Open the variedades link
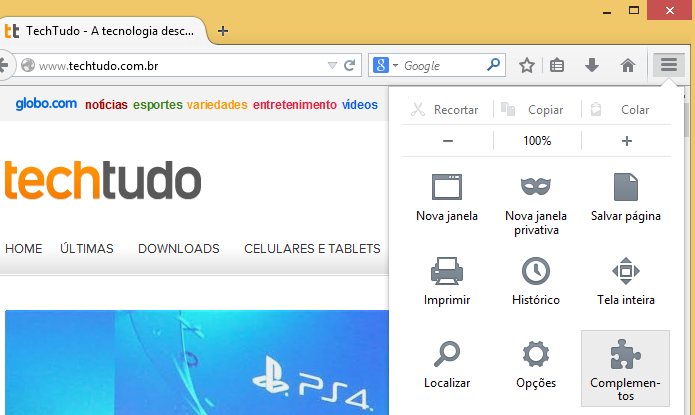The image size is (695, 415). point(217,105)
